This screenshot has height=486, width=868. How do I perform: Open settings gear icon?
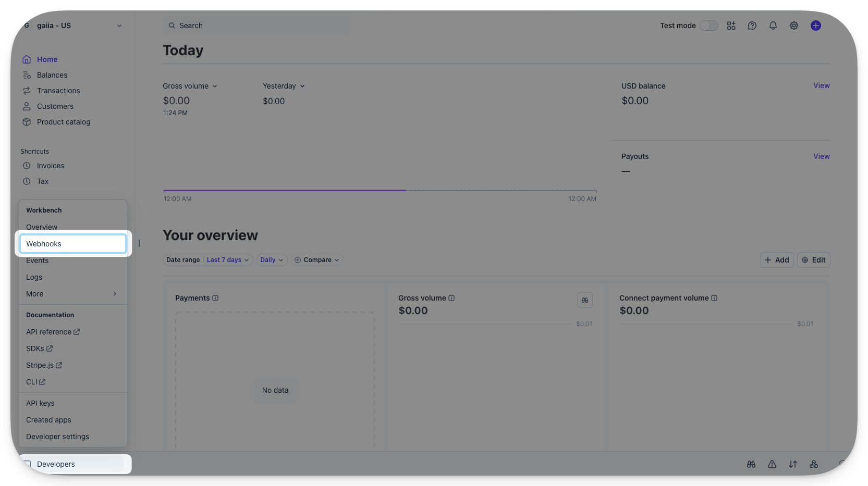794,26
